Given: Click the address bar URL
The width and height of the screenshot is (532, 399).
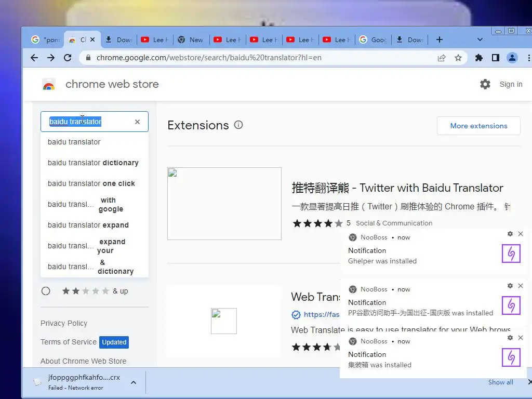Looking at the screenshot, I should (209, 58).
